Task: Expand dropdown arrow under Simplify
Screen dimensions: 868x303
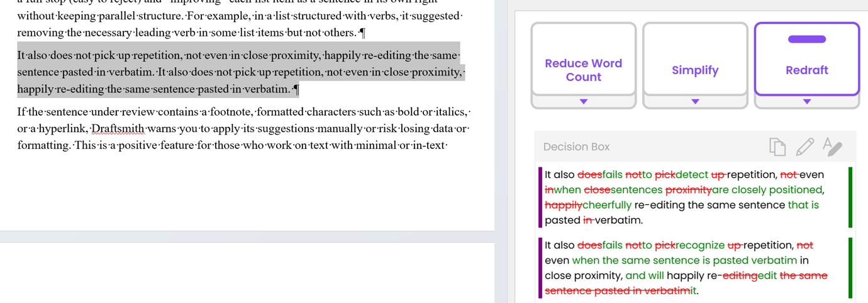Action: 695,102
